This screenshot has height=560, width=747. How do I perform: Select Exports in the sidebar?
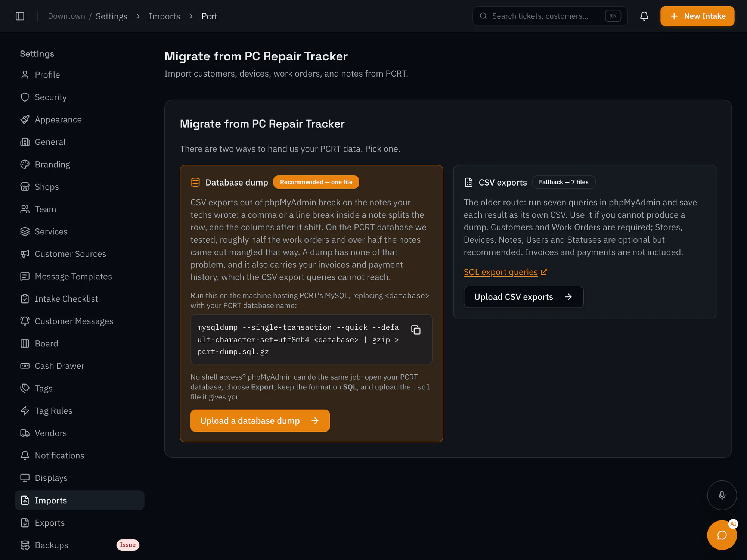[x=80, y=523]
